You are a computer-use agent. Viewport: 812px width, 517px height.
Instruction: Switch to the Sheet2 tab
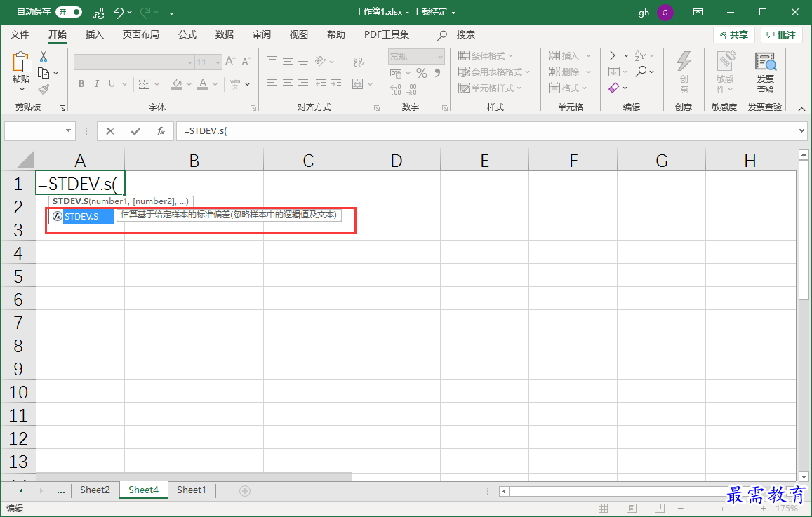click(x=95, y=490)
